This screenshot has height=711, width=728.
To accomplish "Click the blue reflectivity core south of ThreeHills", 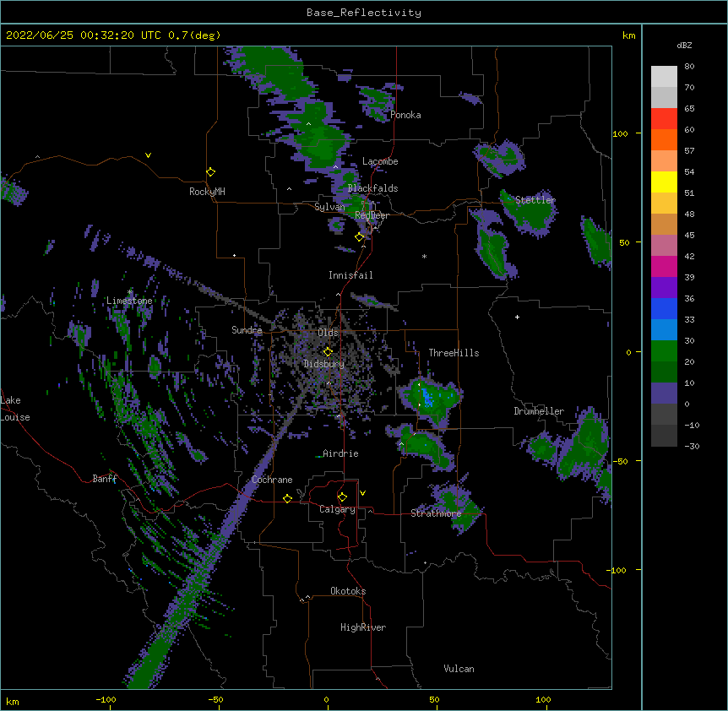I will click(x=427, y=399).
